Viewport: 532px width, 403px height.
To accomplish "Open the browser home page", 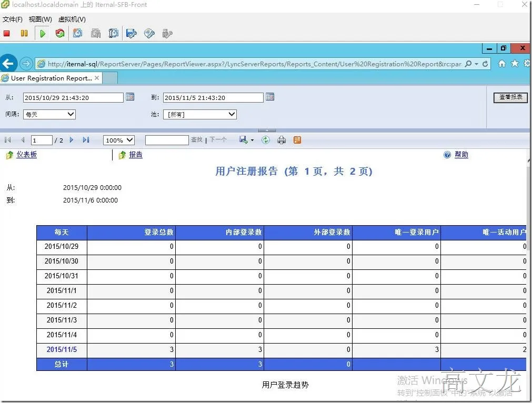I will tap(502, 64).
